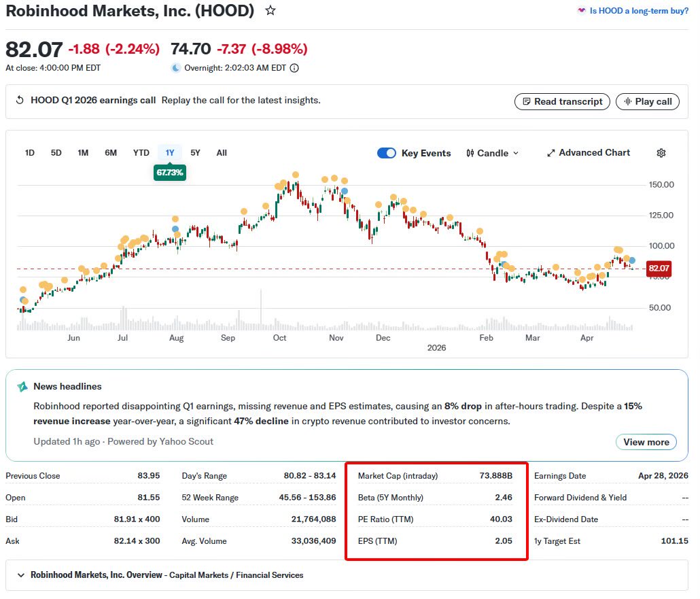
Task: Click the overnight price 74.70
Action: tap(190, 49)
